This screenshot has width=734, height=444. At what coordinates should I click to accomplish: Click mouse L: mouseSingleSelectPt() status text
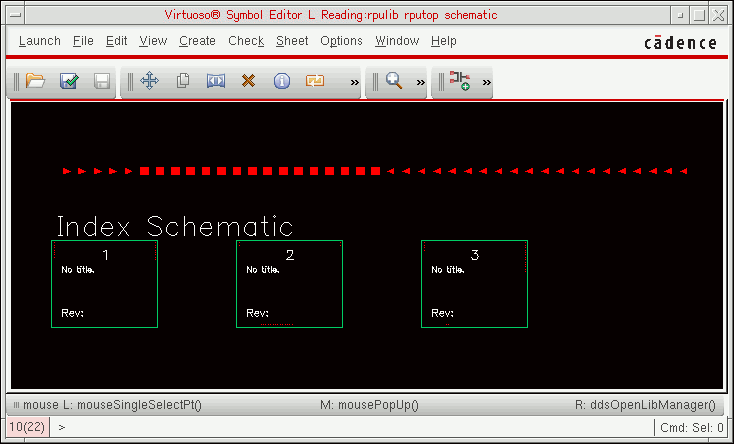click(112, 405)
